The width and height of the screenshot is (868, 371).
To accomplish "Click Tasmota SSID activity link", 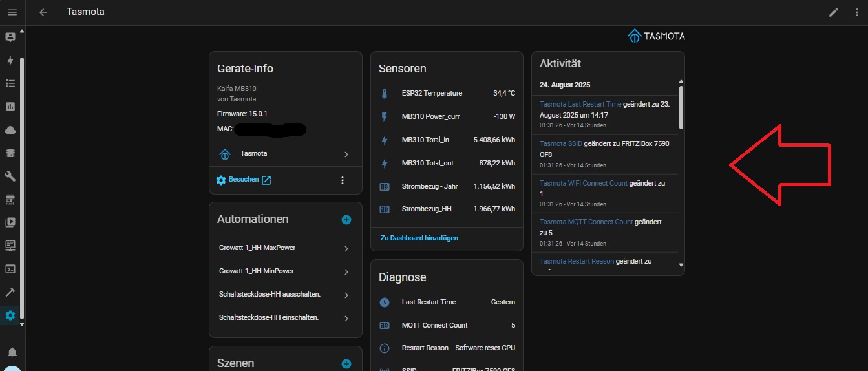I will click(560, 143).
